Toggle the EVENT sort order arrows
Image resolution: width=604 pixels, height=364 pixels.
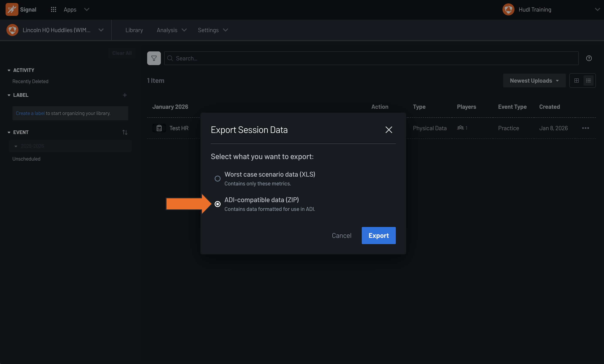tap(125, 132)
